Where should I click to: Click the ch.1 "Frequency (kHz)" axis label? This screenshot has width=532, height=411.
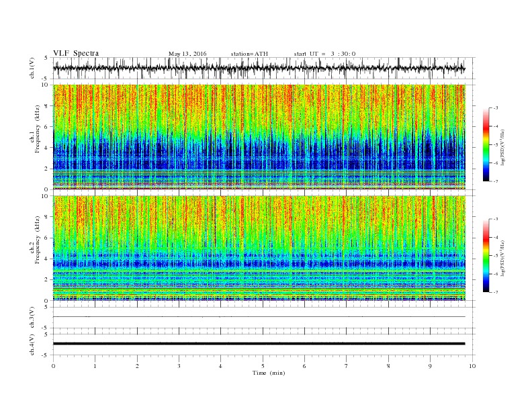37,129
